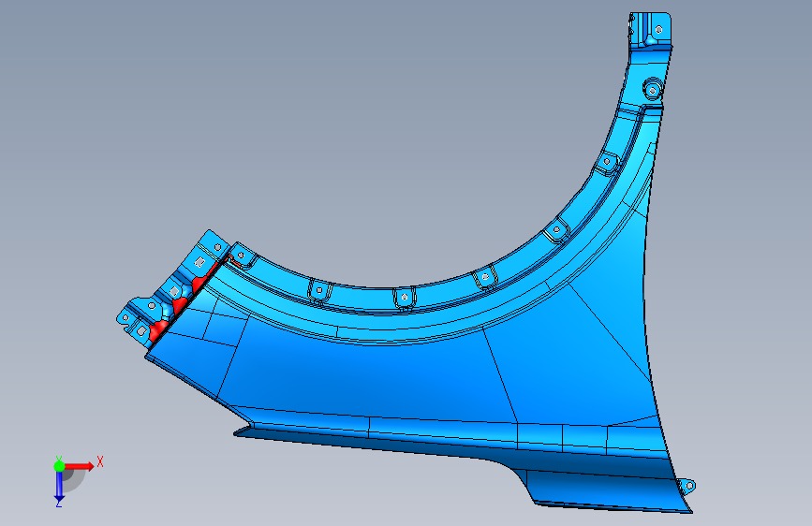Screen dimensions: 812x526
Task: Click the red X axis arrow of the triad
Action: click(79, 466)
